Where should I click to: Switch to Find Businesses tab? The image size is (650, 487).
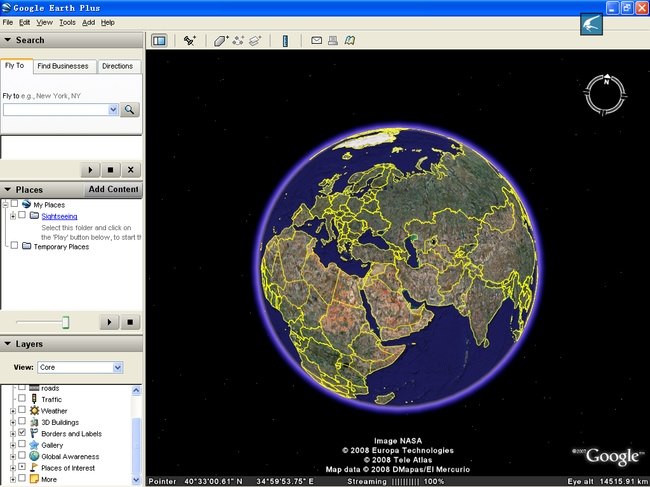63,66
